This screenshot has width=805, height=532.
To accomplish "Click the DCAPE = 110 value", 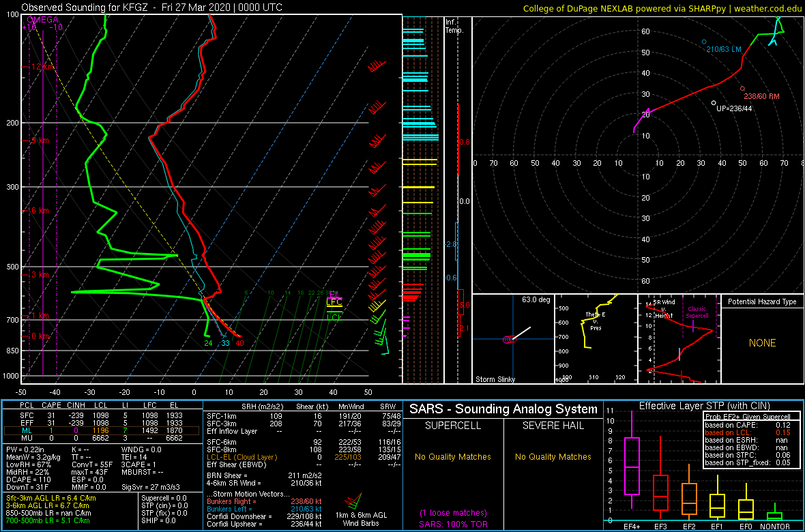I will (x=28, y=479).
